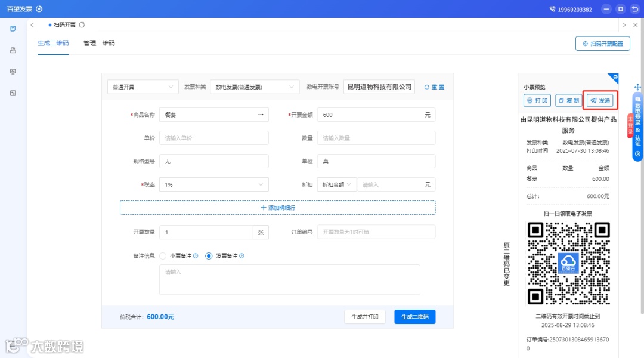Image resolution: width=644 pixels, height=358 pixels.
Task: Click the 生成并打印 button
Action: (365, 317)
